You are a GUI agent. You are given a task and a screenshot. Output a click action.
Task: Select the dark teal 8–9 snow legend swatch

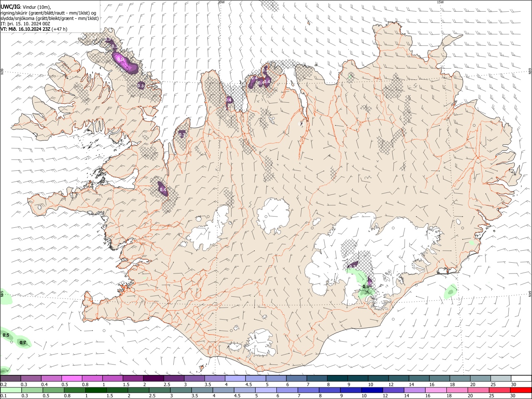[x=337, y=379]
